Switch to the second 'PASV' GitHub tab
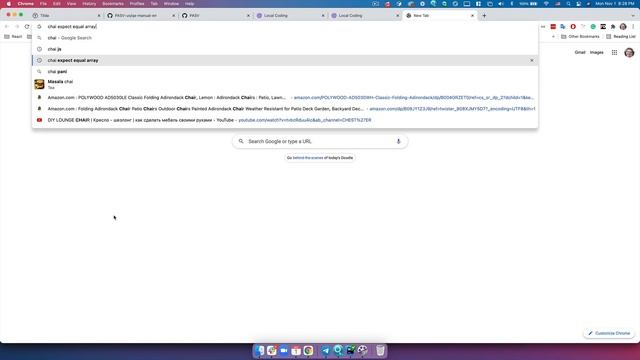This screenshot has height=360, width=640. (x=215, y=16)
